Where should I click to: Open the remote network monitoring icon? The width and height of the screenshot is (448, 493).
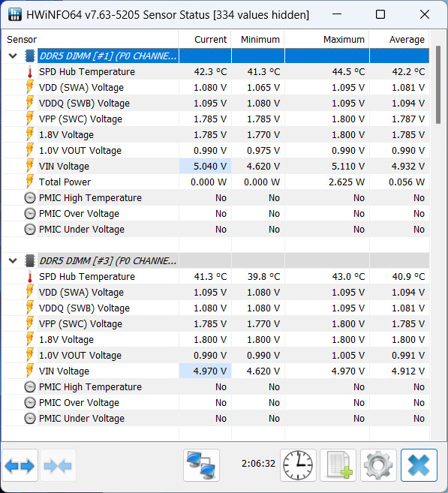[x=201, y=466]
